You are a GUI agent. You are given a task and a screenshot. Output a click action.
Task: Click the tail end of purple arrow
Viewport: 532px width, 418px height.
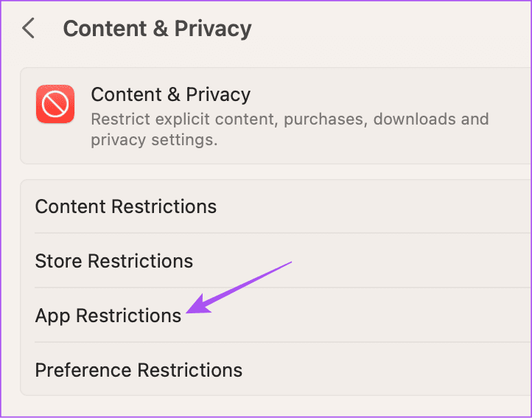pyautogui.click(x=291, y=262)
